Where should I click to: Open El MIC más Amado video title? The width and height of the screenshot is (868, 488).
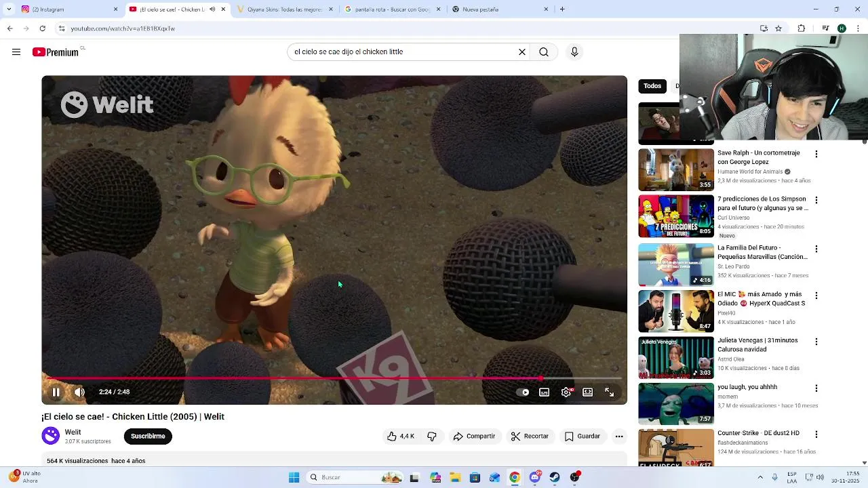[762, 299]
